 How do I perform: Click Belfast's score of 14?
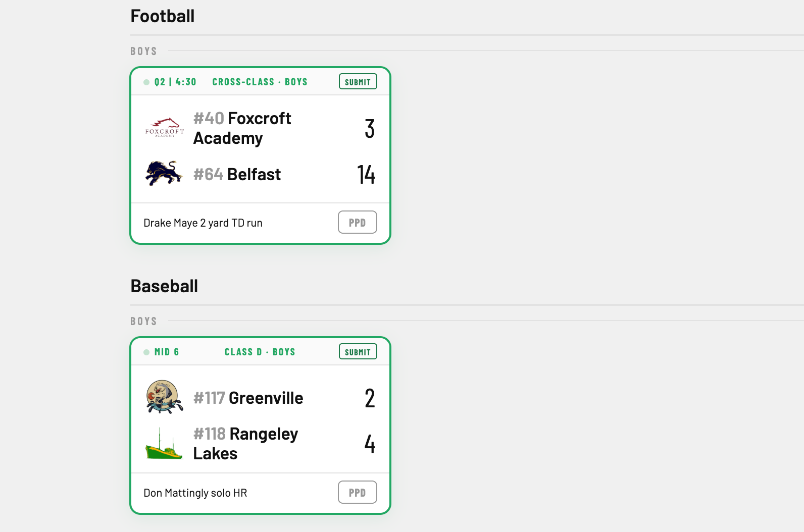(366, 175)
